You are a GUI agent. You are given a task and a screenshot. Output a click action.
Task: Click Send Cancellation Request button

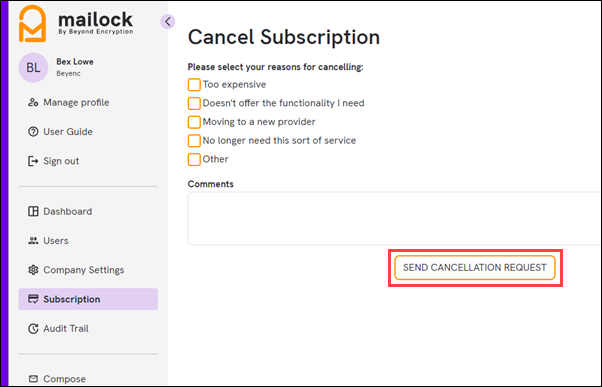tap(475, 268)
